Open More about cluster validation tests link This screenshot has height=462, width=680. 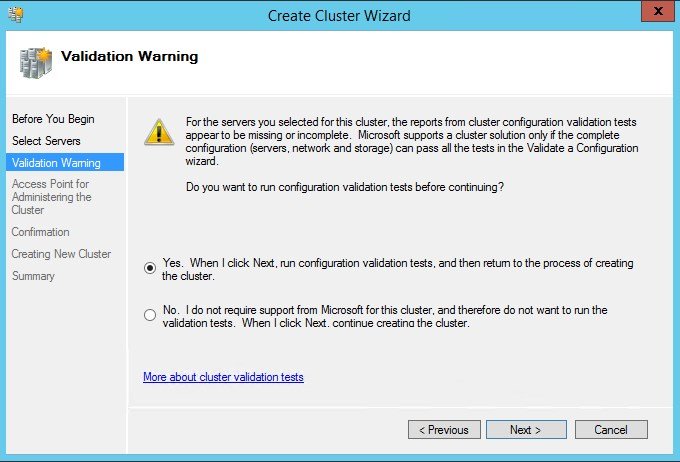pyautogui.click(x=223, y=377)
